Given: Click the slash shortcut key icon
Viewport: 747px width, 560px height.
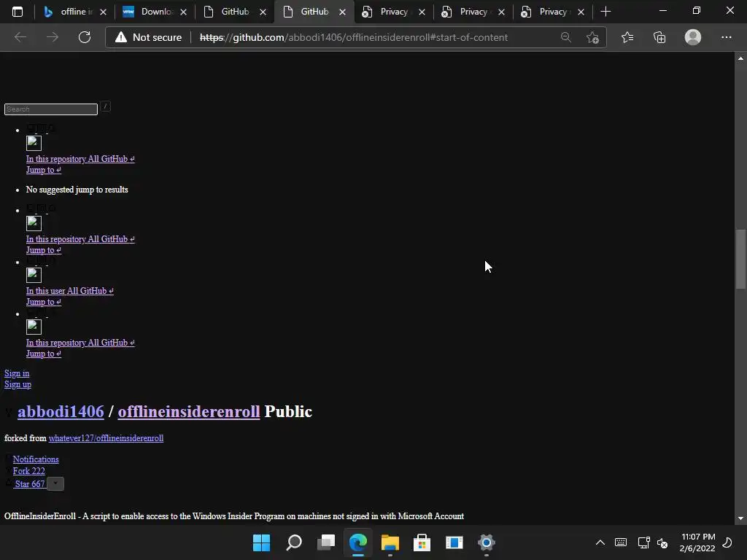Looking at the screenshot, I should (x=106, y=106).
